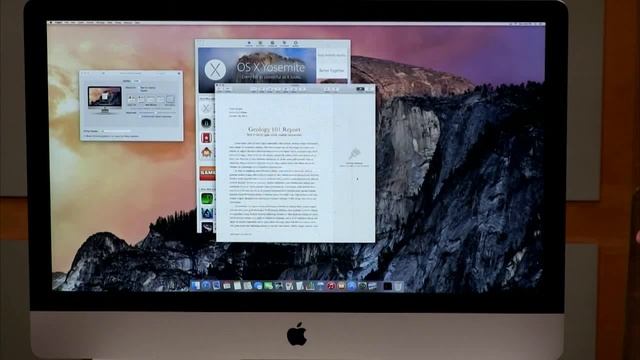Select the house app icon in App Store list
Image resolution: width=640 pixels, height=360 pixels.
[x=207, y=152]
